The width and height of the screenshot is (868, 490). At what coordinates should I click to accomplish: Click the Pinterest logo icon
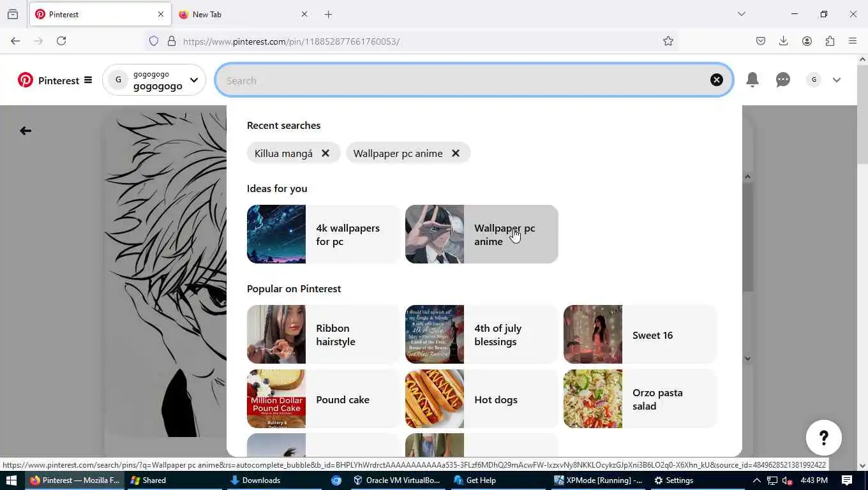[x=26, y=80]
